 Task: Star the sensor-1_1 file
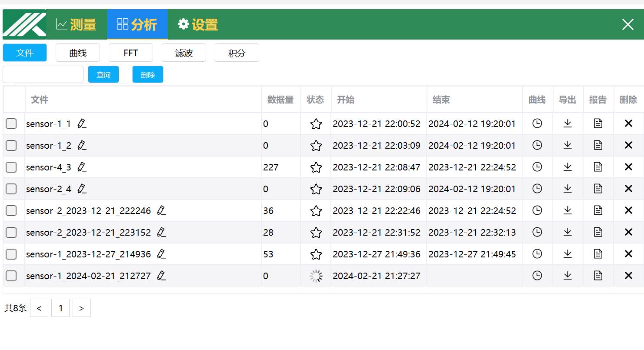[x=316, y=124]
